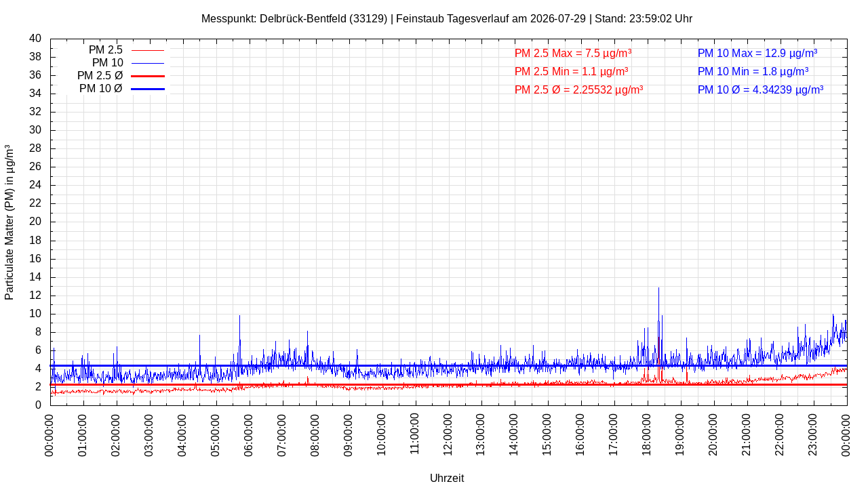This screenshot has width=868, height=488.
Task: Click the x-axis title "Uhrzeit"
Action: click(447, 478)
